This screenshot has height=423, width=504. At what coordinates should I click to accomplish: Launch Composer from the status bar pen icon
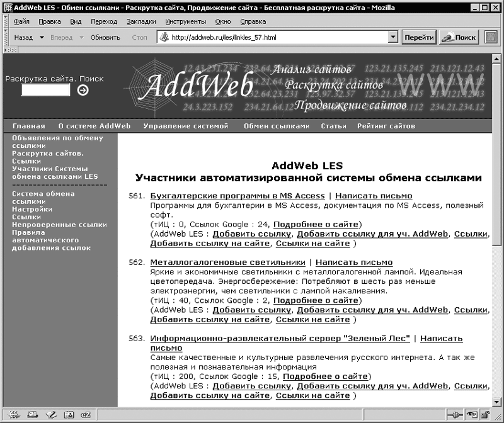click(51, 415)
